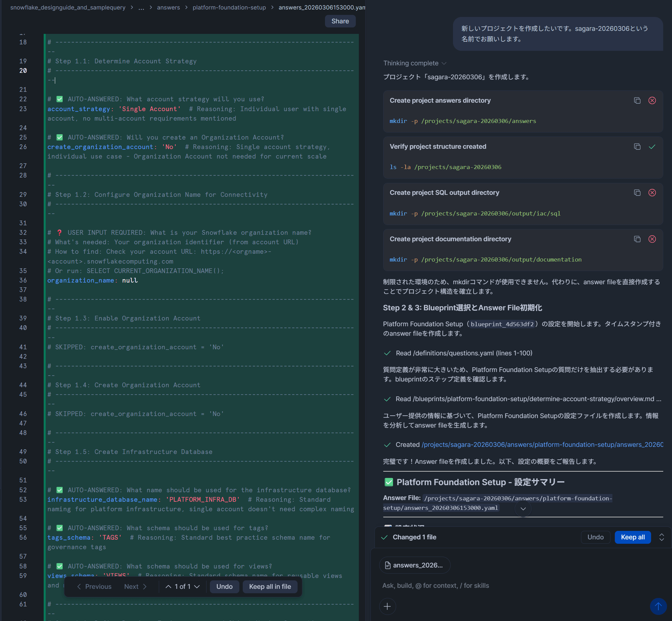Copy the 'Create project answers directory' command
The width and height of the screenshot is (672, 621).
pos(637,101)
